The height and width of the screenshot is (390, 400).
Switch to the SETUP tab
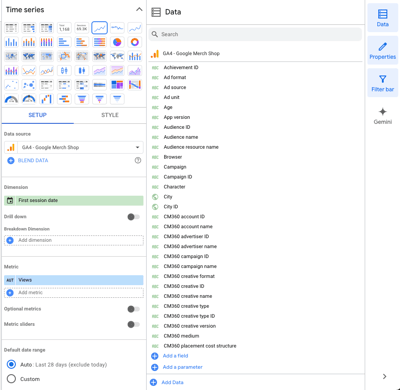(37, 115)
